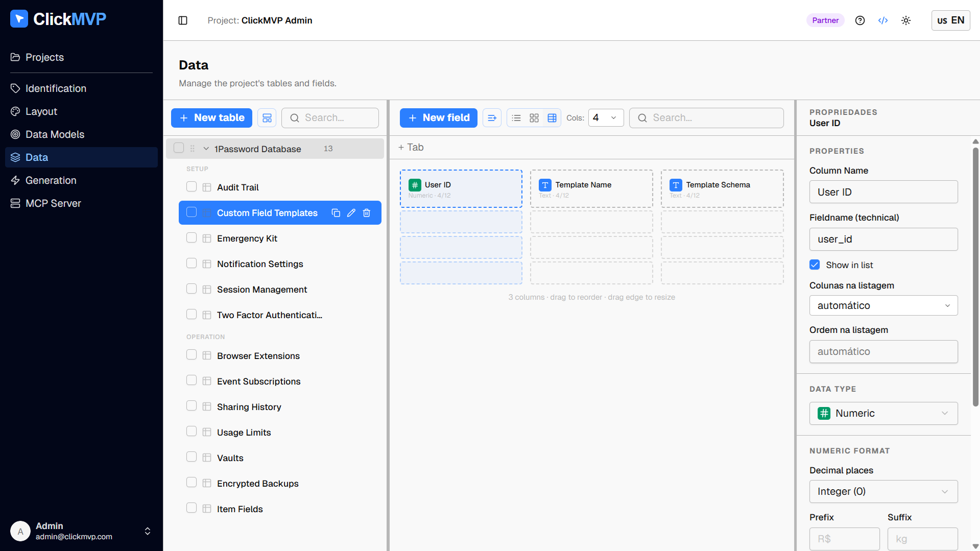Toggle the sidebar panel icon
Viewport: 980px width, 551px height.
coord(183,20)
